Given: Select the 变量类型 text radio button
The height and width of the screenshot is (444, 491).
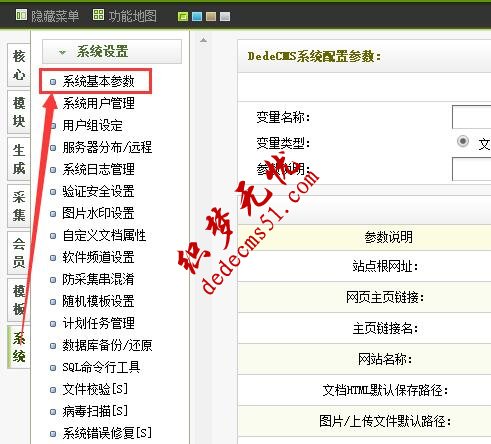Looking at the screenshot, I should point(463,141).
